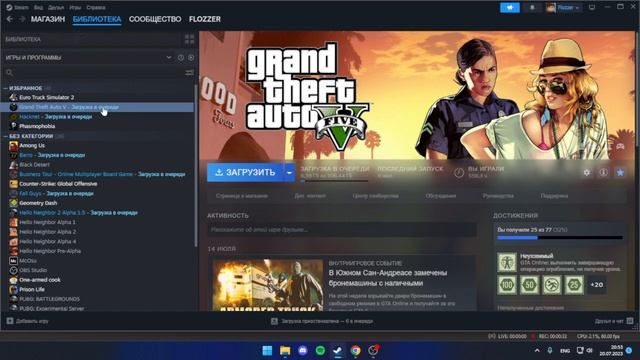The image size is (640, 360).
Task: Open Discord from taskbar
Action: [303, 351]
